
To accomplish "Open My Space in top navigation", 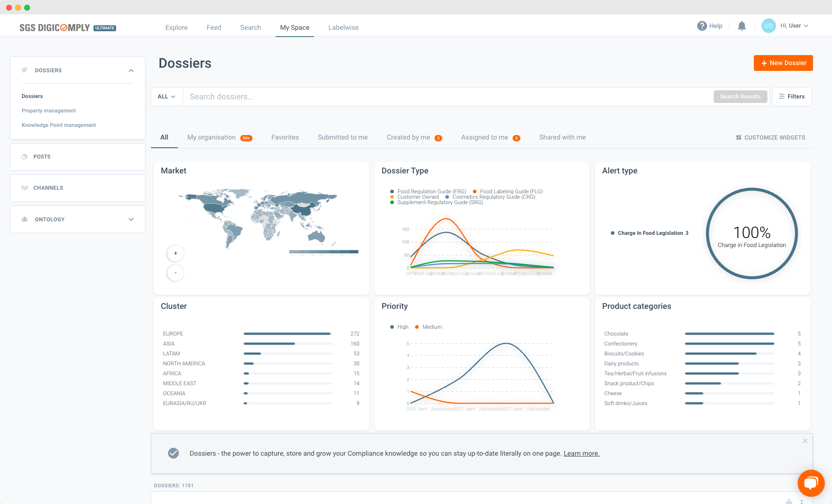I will pyautogui.click(x=295, y=28).
